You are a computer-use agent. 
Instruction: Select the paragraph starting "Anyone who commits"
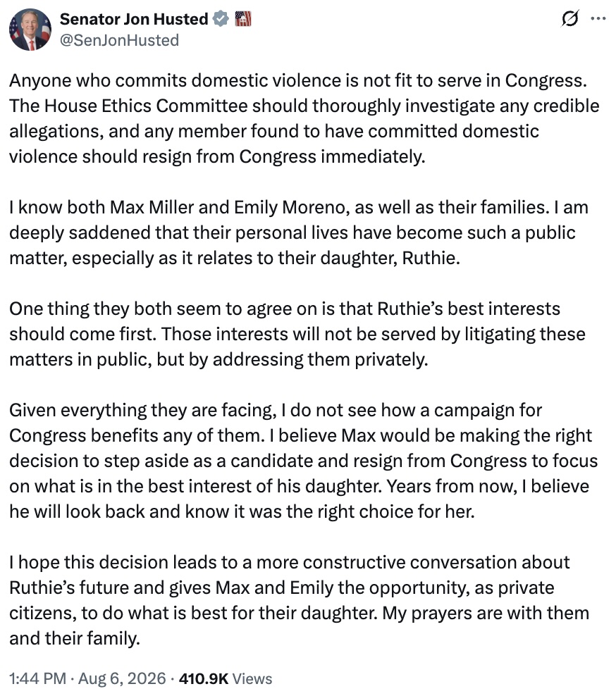pos(304,118)
